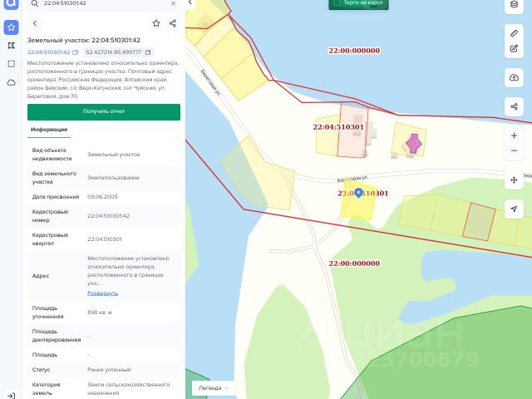The image size is (532, 399).
Task: Zoom in with the plus button
Action: [x=514, y=135]
